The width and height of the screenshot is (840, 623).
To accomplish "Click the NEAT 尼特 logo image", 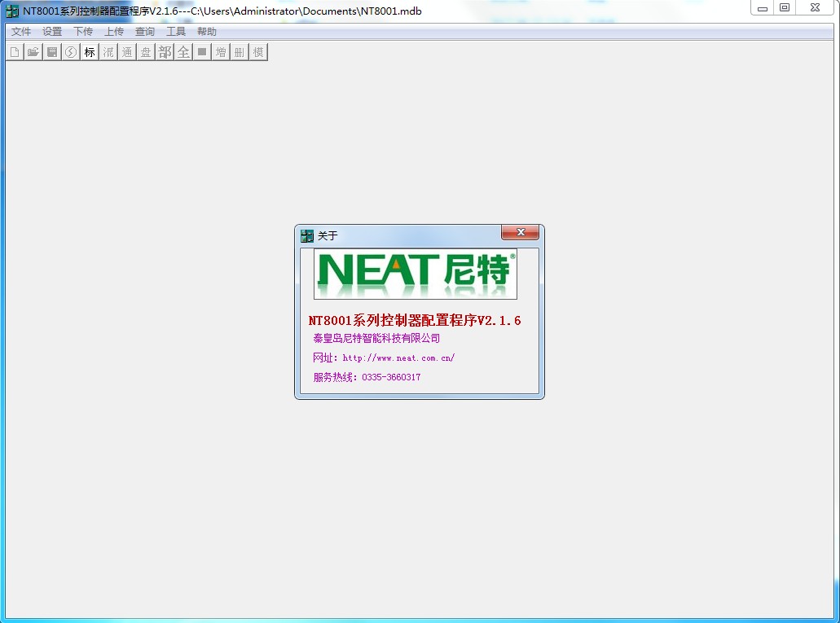I will 415,274.
